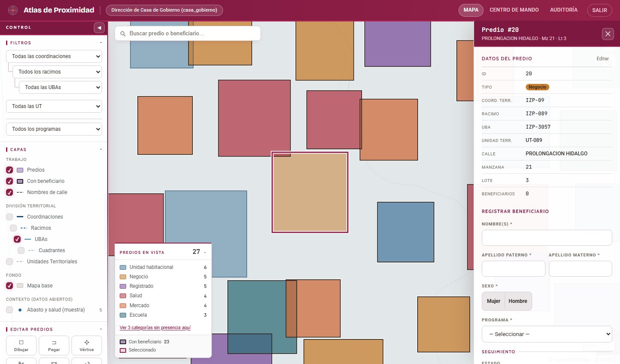Click the Atlas de Proximidad logo icon
Image resolution: width=620 pixels, height=364 pixels.
pos(13,10)
